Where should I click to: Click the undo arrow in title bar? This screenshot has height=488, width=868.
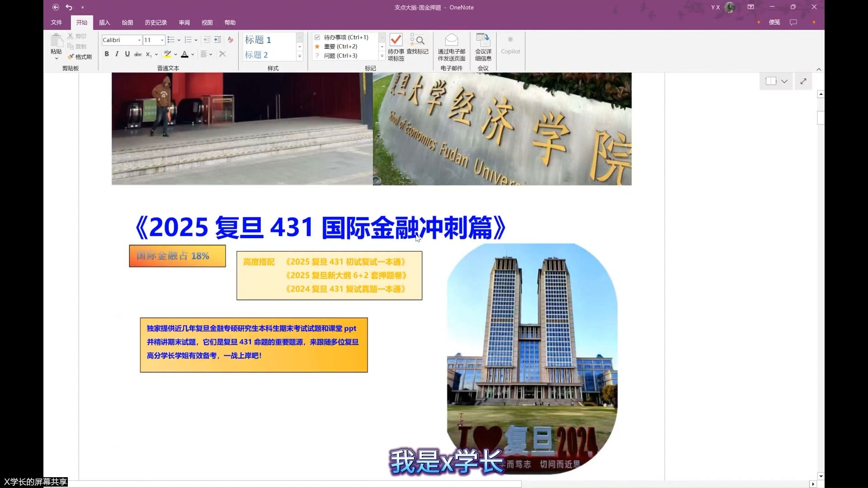pos(69,7)
